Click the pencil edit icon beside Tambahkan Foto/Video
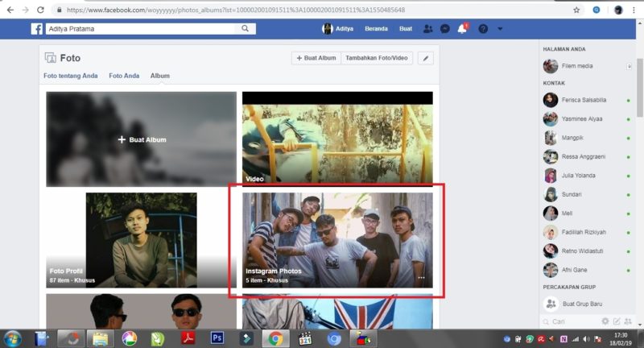The width and height of the screenshot is (644, 348). [x=426, y=58]
